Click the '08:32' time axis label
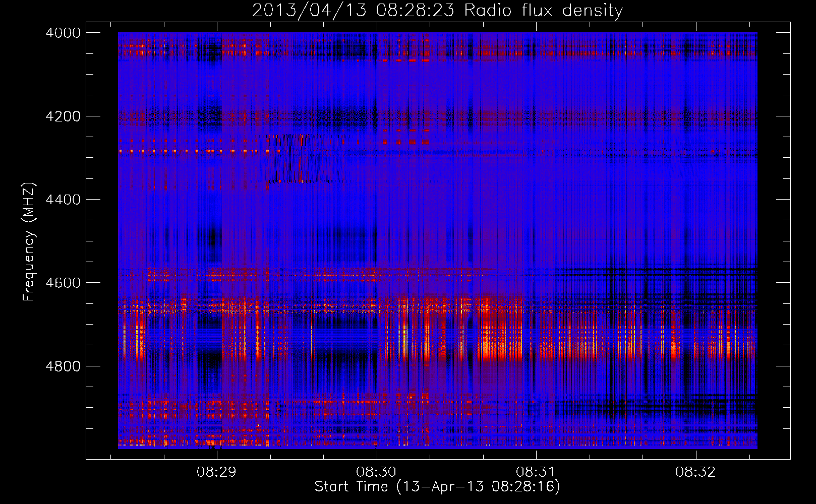Viewport: 816px width, 504px height. [x=695, y=472]
